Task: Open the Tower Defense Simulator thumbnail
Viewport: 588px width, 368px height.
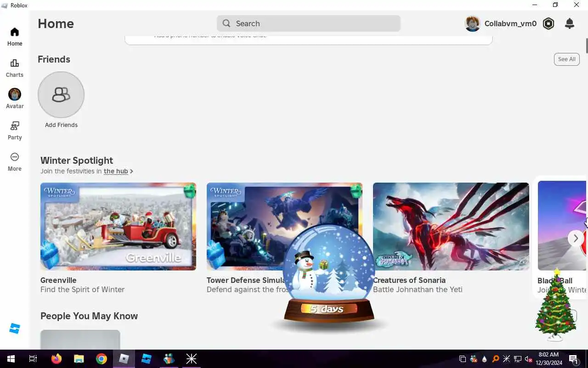Action: 284,226
